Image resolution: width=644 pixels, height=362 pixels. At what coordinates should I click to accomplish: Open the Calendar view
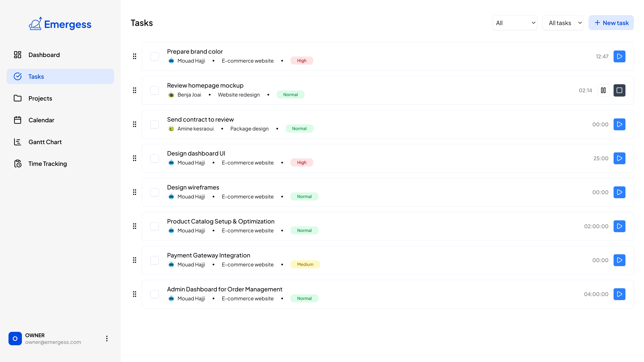point(41,120)
